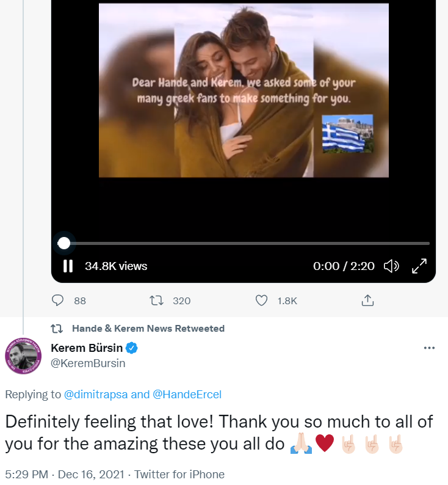The image size is (448, 485).
Task: Click the blue verified badge
Action: [132, 348]
